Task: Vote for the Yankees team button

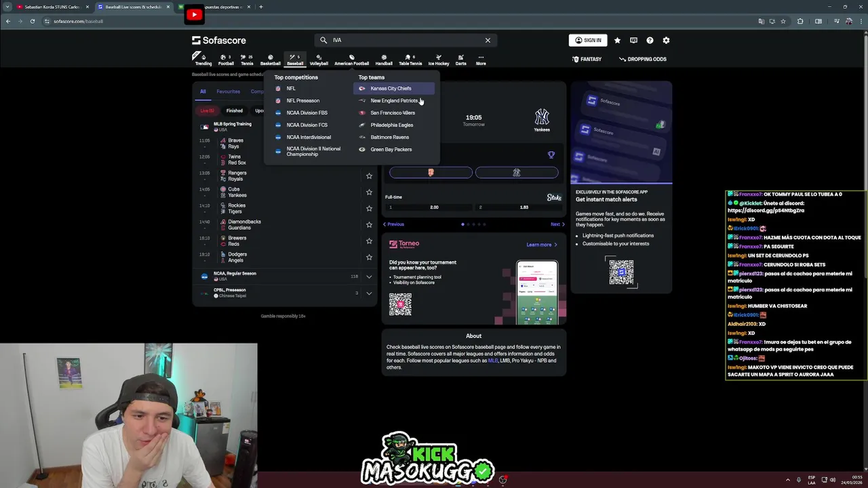Action: (517, 173)
